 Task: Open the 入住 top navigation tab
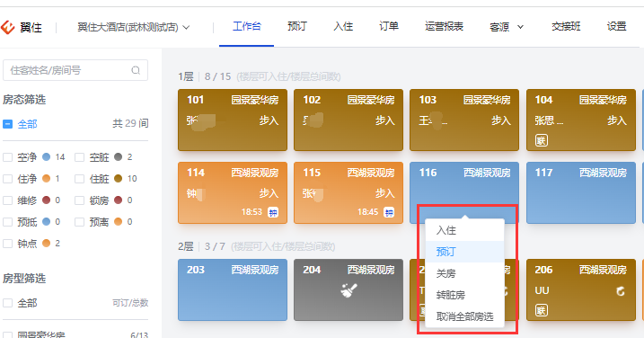343,27
